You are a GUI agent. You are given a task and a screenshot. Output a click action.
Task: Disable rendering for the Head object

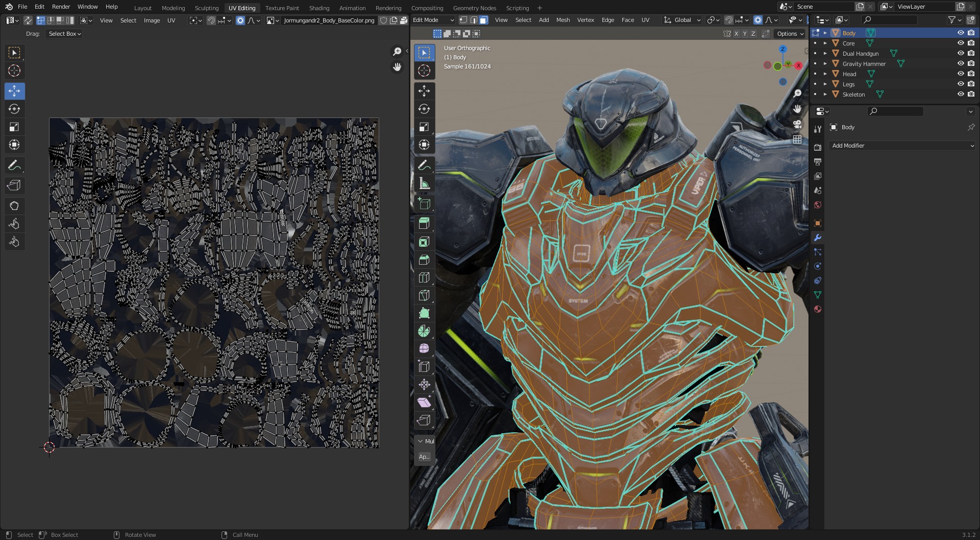(x=971, y=74)
